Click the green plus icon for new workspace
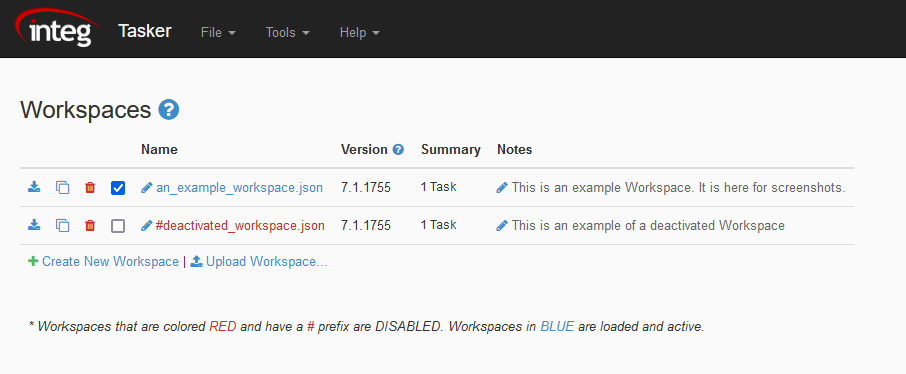Viewport: 906px width, 374px height. [33, 261]
